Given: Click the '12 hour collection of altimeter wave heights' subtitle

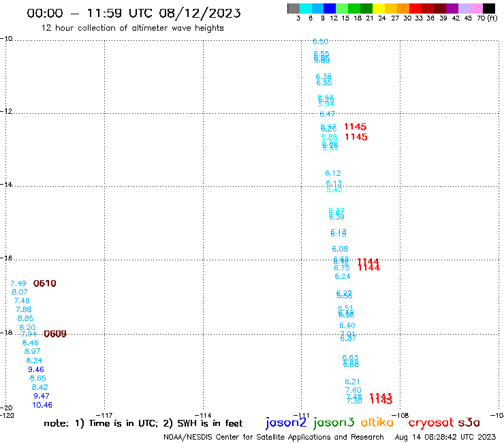Looking at the screenshot, I should pyautogui.click(x=132, y=28).
